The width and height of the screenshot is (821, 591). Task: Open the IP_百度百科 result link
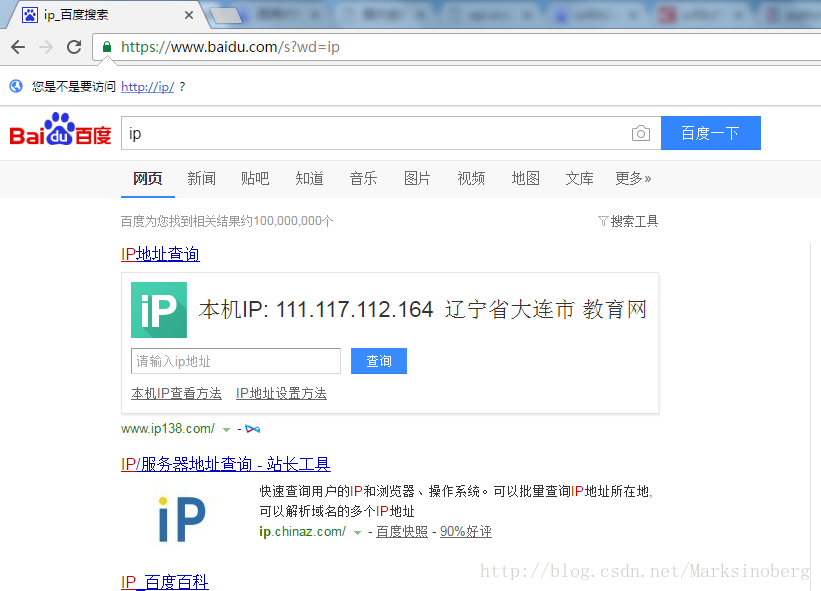coord(165,582)
